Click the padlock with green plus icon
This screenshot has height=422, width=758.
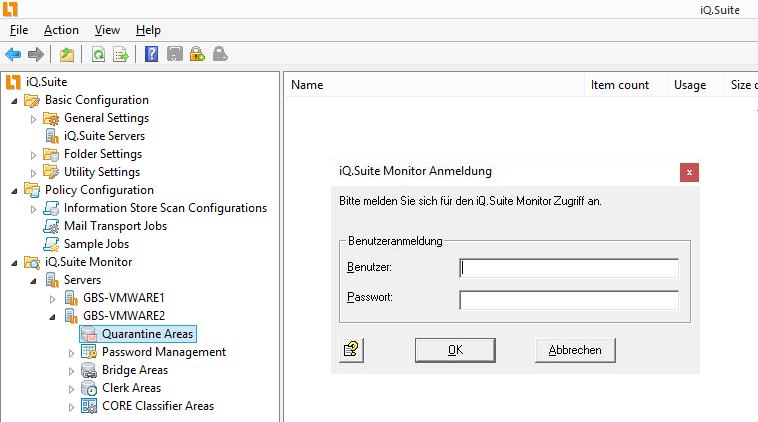point(197,54)
